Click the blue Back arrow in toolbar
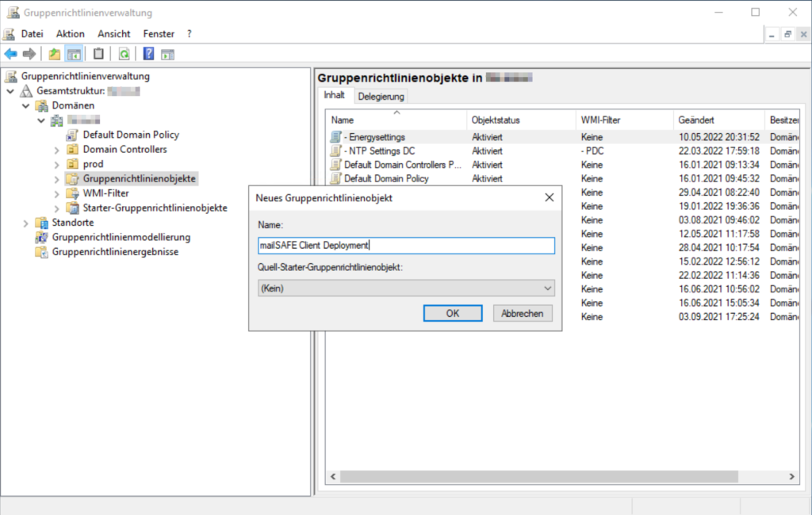The height and width of the screenshot is (515, 812). coord(10,54)
